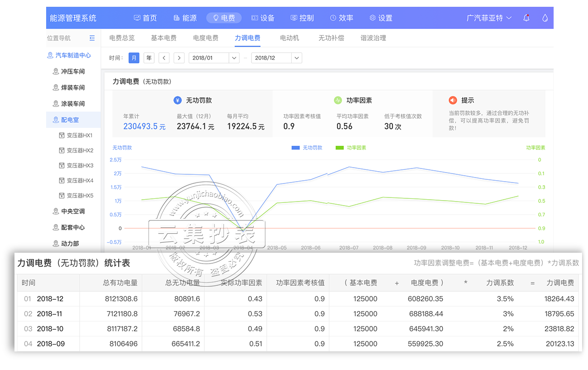The height and width of the screenshot is (370, 588).
Task: Switch time granularity to 月
Action: coord(134,58)
